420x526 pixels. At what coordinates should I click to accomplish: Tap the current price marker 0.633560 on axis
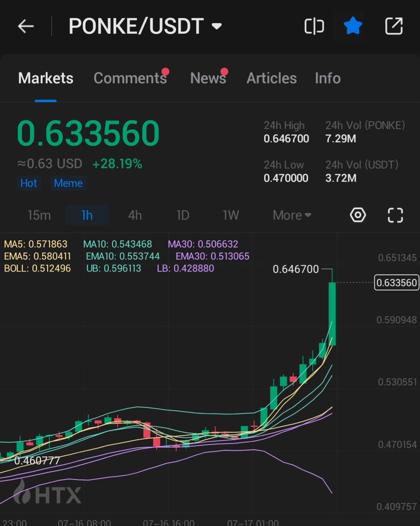(397, 283)
